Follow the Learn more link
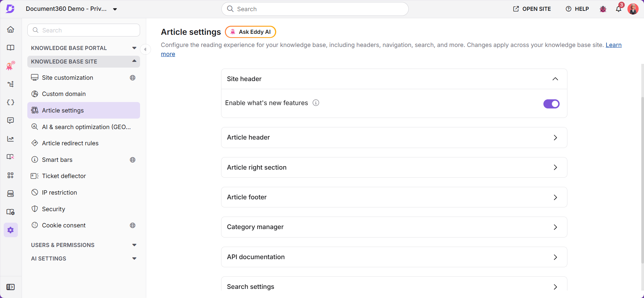Viewport: 644px width, 298px height. tap(614, 45)
